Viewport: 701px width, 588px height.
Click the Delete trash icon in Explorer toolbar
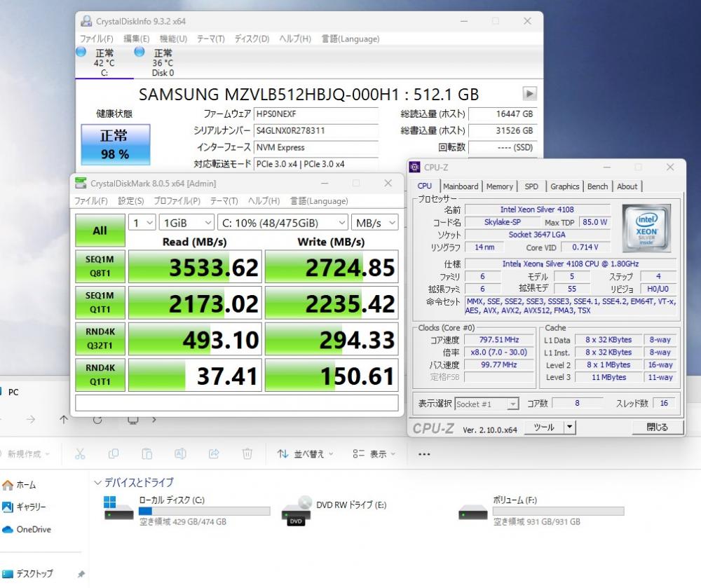(x=247, y=454)
